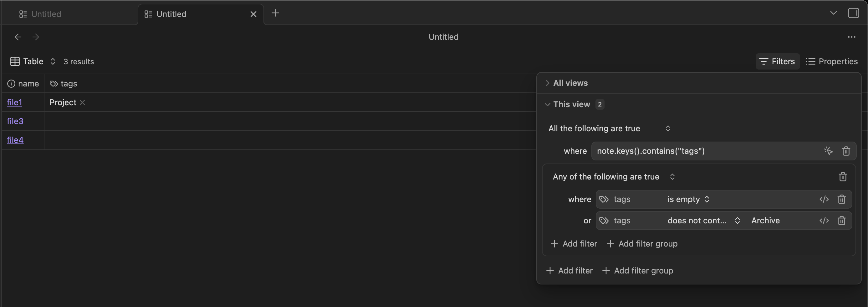Collapse the This view section
Viewport: 868px width, 307px height.
click(568, 104)
